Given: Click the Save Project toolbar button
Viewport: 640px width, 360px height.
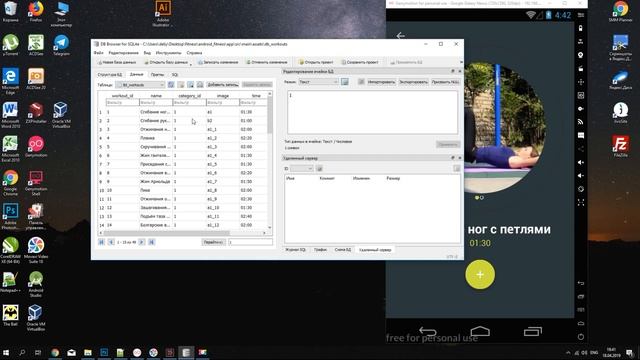Looking at the screenshot, I should tap(359, 62).
